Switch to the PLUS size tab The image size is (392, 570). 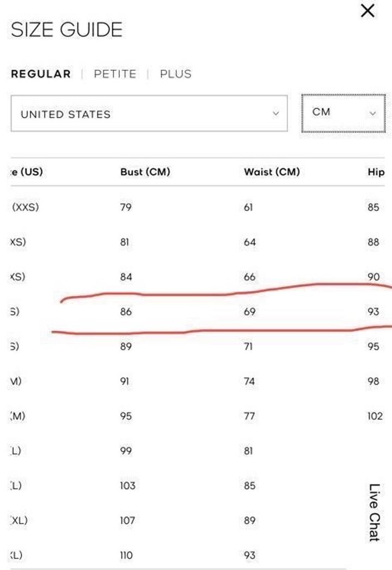tap(175, 74)
